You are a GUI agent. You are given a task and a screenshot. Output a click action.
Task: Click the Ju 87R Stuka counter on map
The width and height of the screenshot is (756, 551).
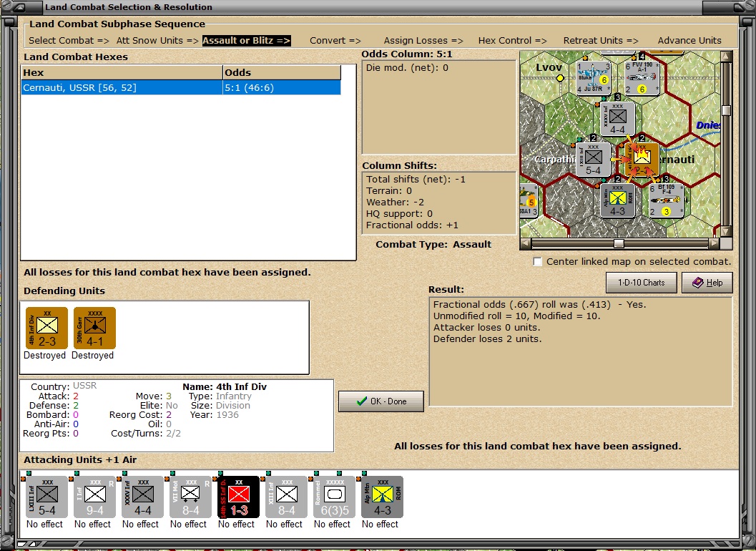coord(594,78)
